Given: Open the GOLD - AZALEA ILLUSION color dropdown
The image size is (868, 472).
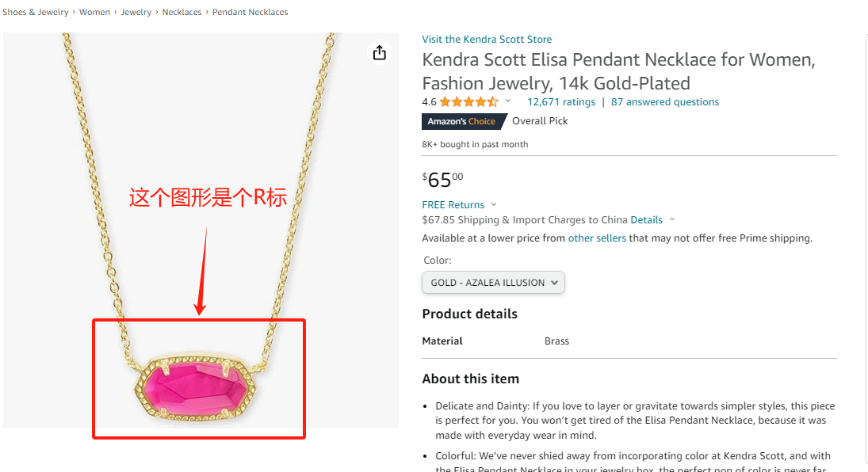Looking at the screenshot, I should pyautogui.click(x=493, y=283).
